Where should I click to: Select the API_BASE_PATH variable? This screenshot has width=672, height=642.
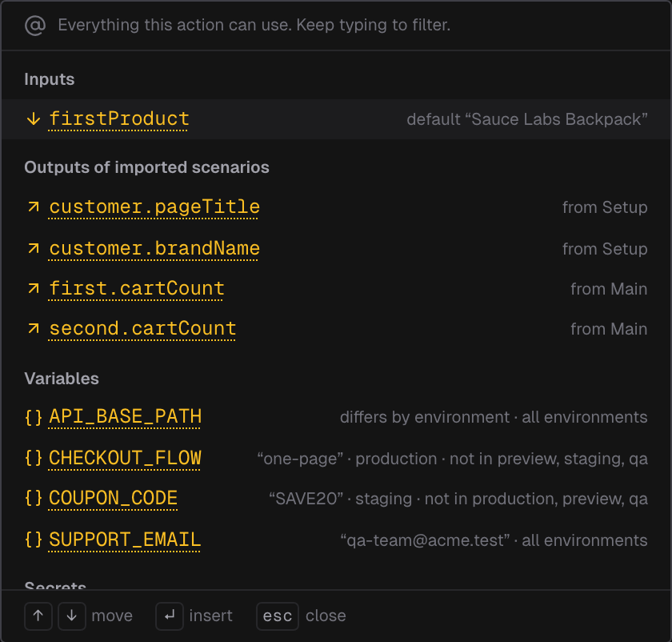pyautogui.click(x=336, y=417)
